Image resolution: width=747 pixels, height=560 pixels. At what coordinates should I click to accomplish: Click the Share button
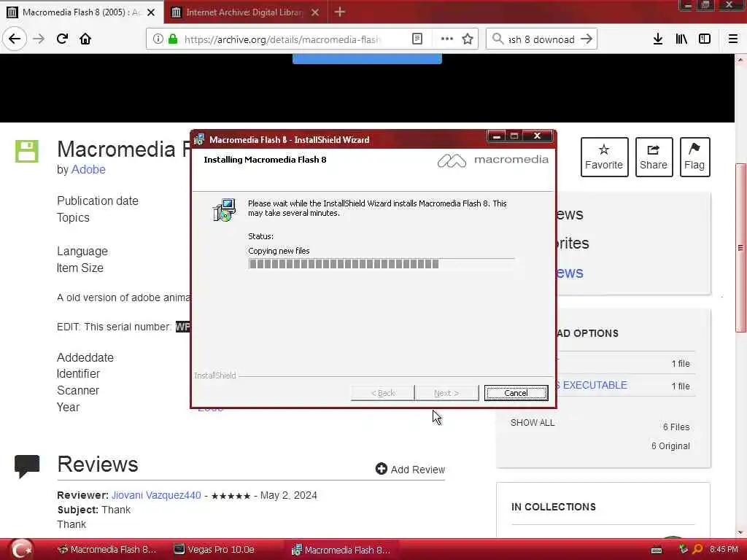tap(654, 157)
